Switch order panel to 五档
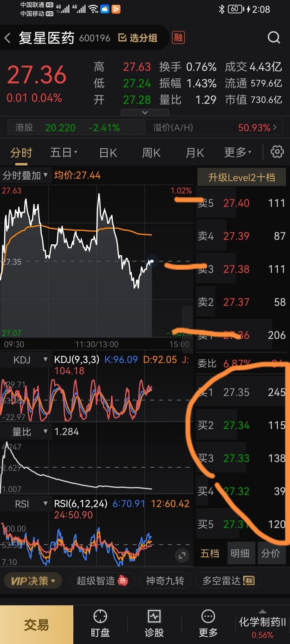290x644 pixels. pyautogui.click(x=210, y=553)
